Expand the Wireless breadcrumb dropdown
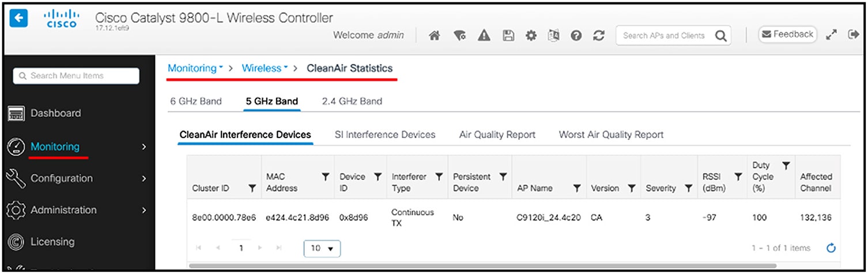Viewport: 868px width, 274px height. 265,68
